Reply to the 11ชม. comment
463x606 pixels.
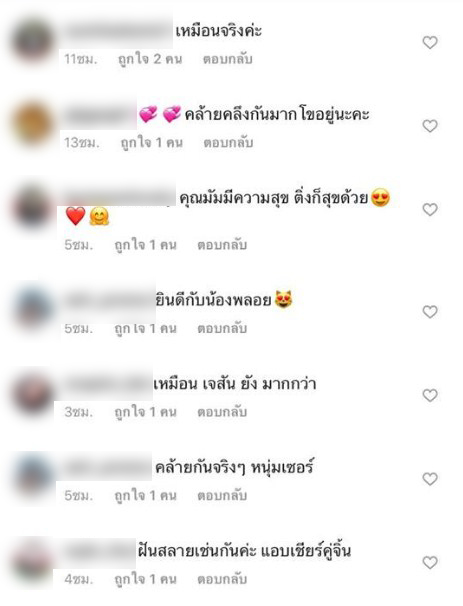(228, 59)
